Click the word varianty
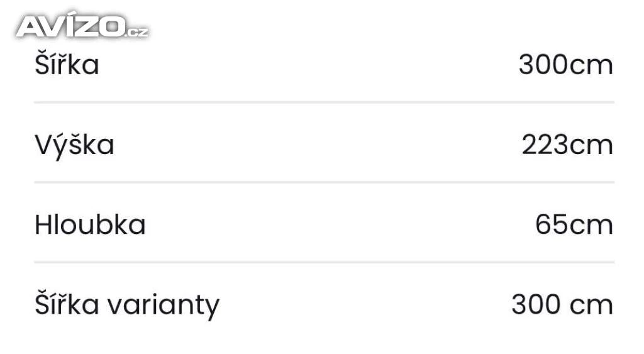 tap(164, 306)
